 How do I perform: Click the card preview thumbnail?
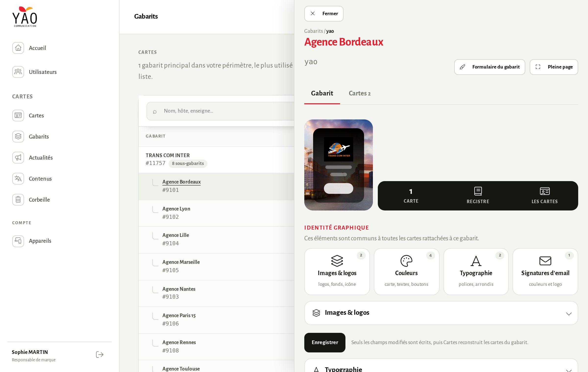pos(338,165)
